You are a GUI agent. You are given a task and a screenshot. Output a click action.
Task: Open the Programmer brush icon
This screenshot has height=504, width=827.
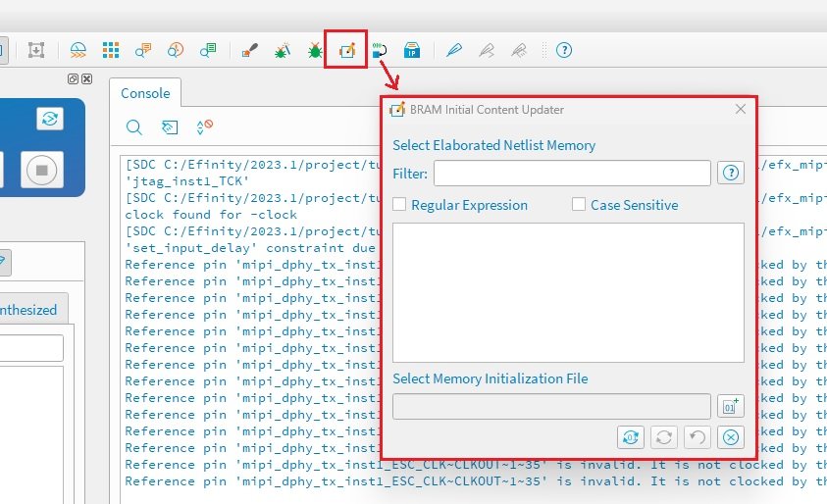click(250, 50)
